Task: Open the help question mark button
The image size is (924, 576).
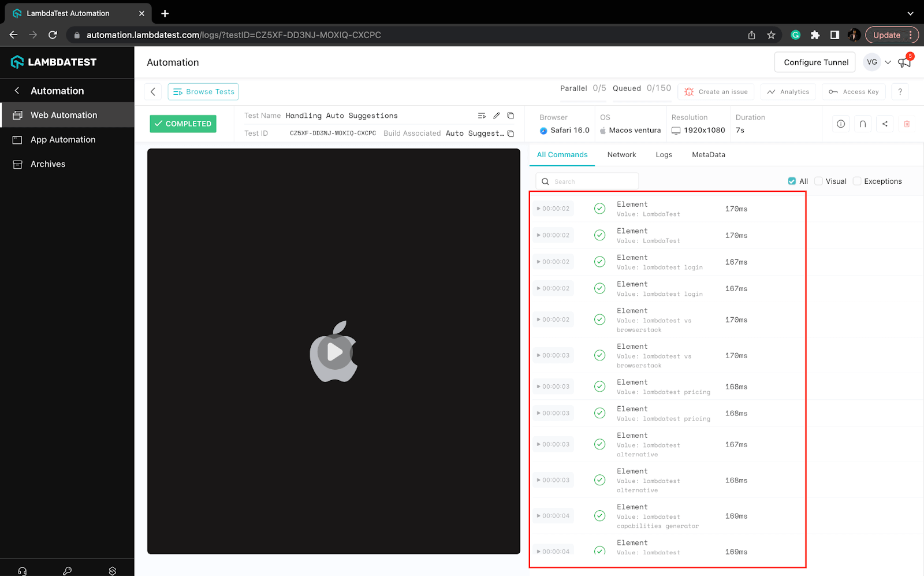Action: (x=900, y=91)
